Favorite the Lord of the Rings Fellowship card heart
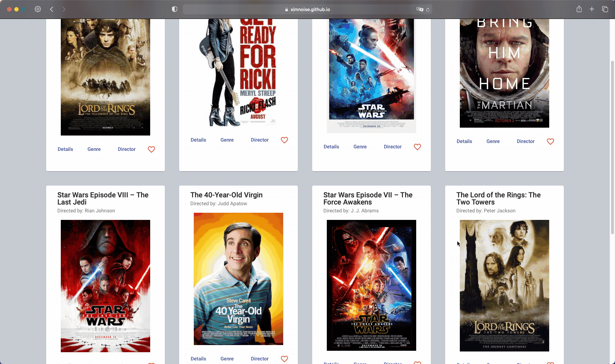This screenshot has height=364, width=615. click(151, 149)
